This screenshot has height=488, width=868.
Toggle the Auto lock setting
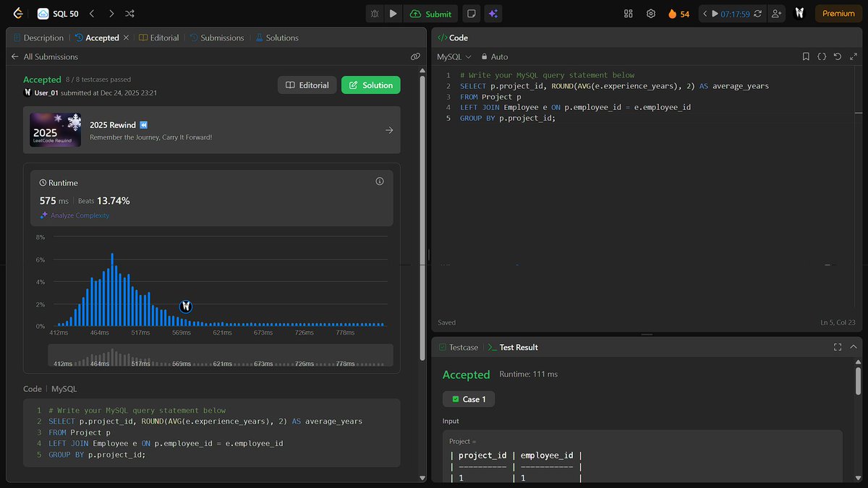click(x=495, y=56)
